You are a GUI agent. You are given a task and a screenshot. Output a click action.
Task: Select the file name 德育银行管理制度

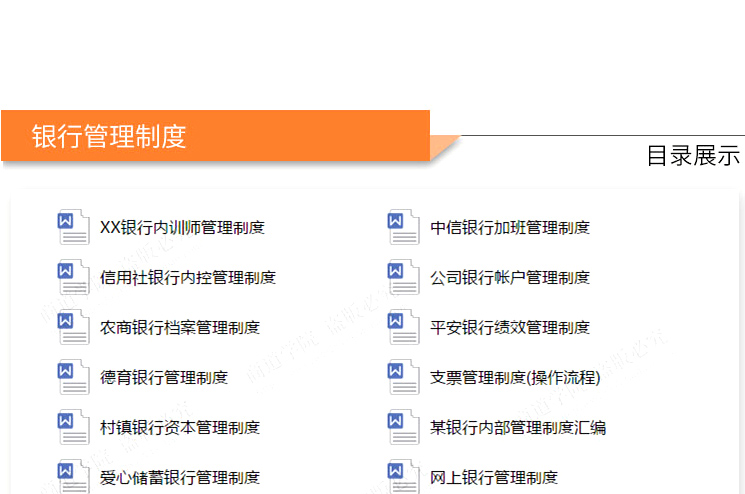(164, 378)
